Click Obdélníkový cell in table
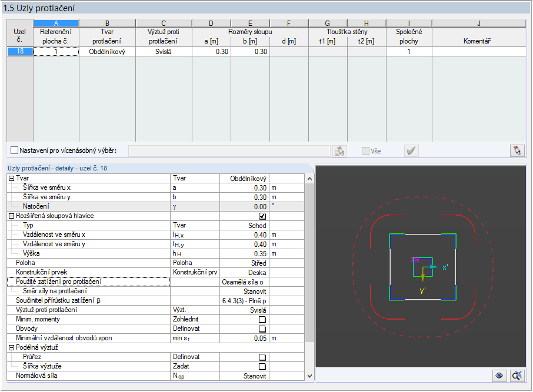The height and width of the screenshot is (392, 533). click(x=107, y=52)
